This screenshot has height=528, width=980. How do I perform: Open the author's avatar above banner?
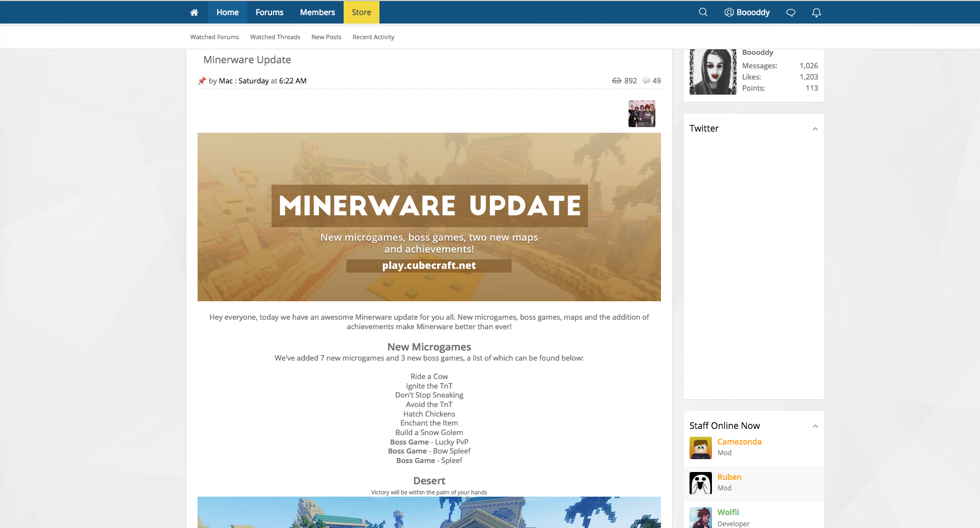click(x=642, y=114)
